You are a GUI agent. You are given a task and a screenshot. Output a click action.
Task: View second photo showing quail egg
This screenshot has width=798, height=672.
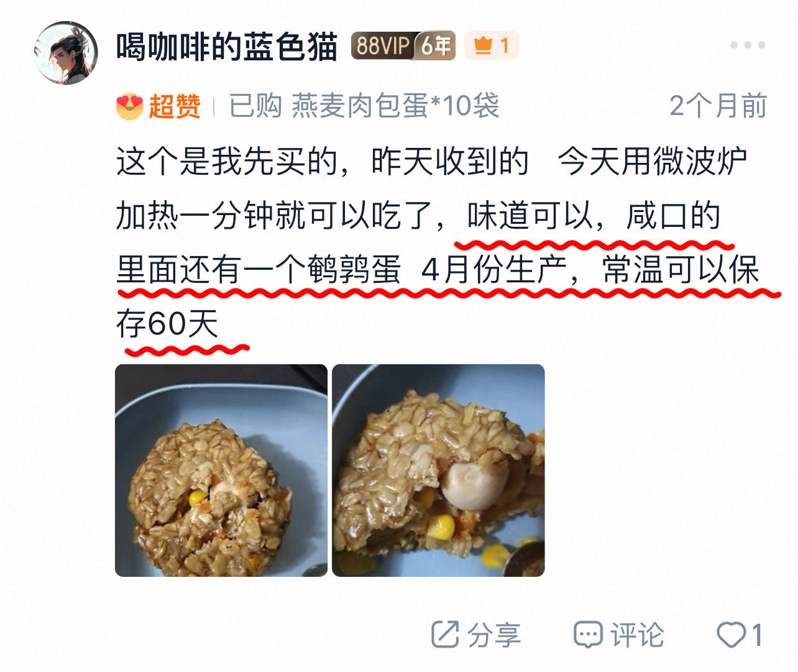pos(438,471)
